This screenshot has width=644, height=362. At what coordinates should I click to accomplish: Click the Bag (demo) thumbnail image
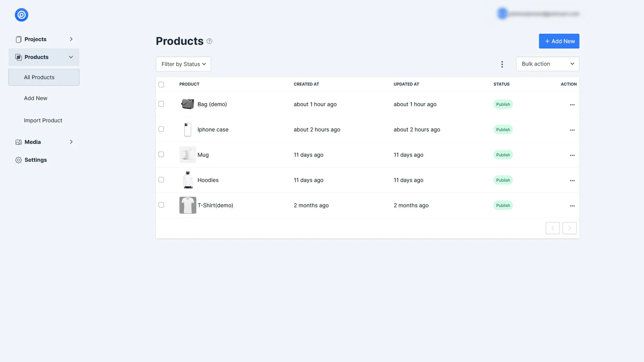click(188, 104)
